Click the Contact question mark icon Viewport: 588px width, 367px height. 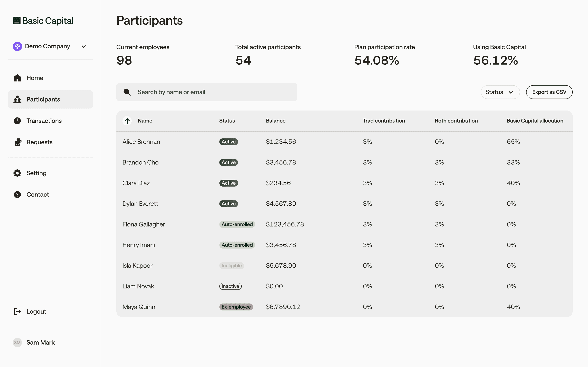pos(17,195)
